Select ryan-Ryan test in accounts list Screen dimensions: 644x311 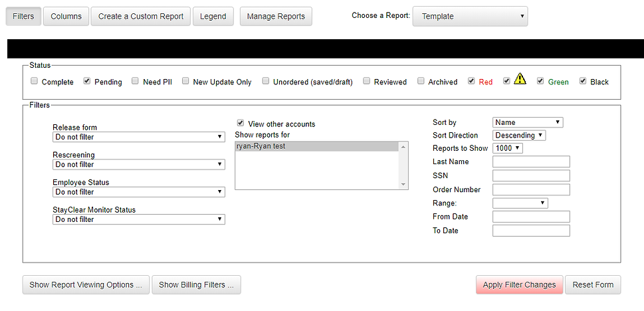tap(316, 146)
